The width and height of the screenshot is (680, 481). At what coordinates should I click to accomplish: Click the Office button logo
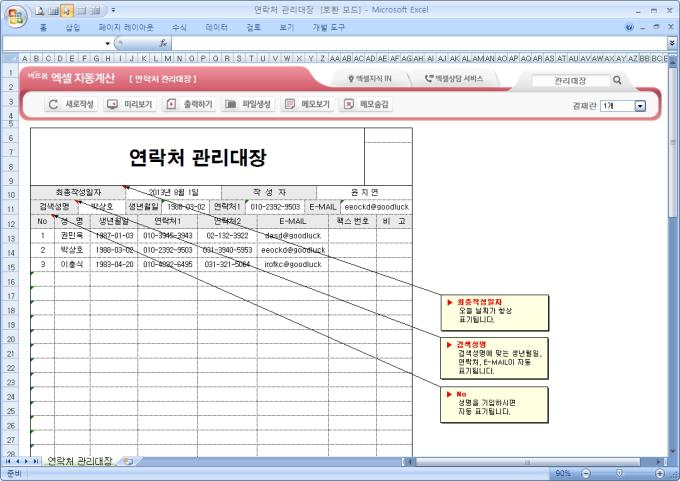tap(16, 17)
